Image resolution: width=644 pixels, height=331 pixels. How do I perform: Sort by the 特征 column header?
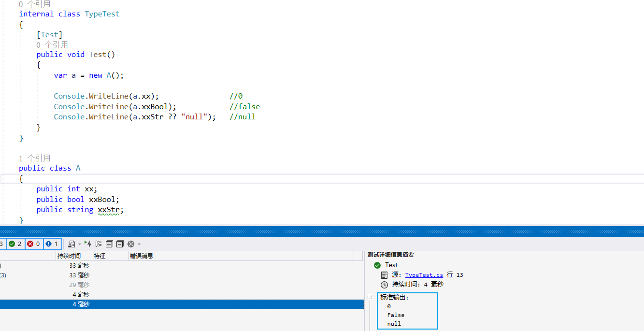point(110,256)
